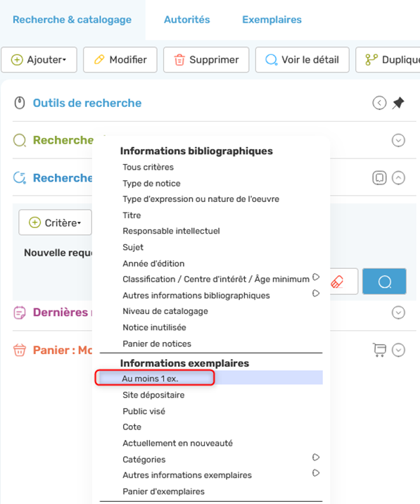Switch to the Exemplaires tab

(x=272, y=20)
